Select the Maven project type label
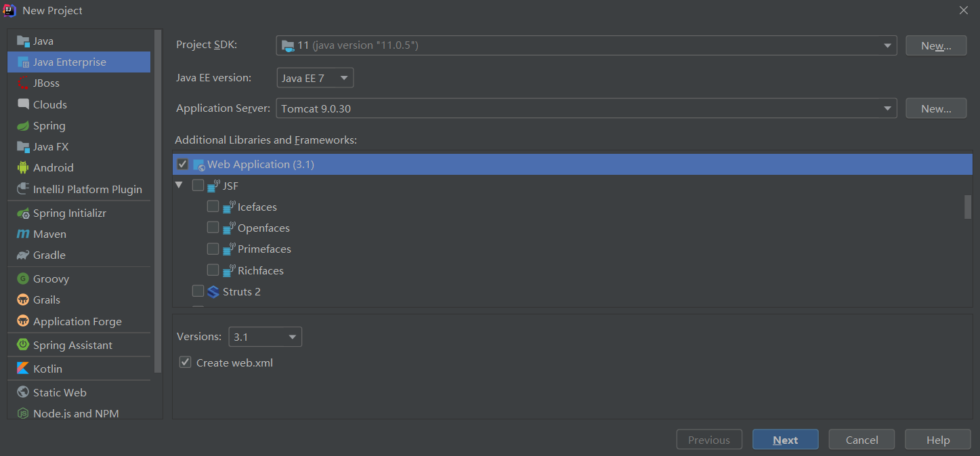The height and width of the screenshot is (456, 980). [50, 234]
